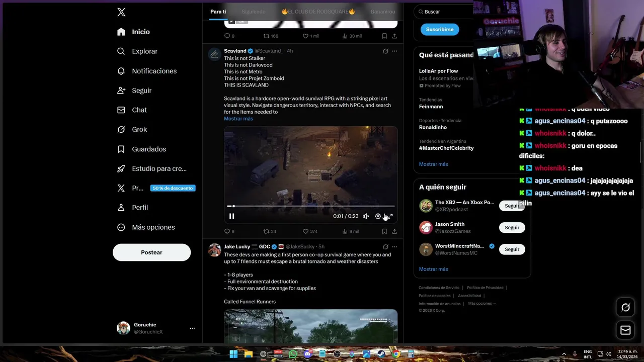Open Grok explain icon on Jake Lucky post

click(385, 247)
